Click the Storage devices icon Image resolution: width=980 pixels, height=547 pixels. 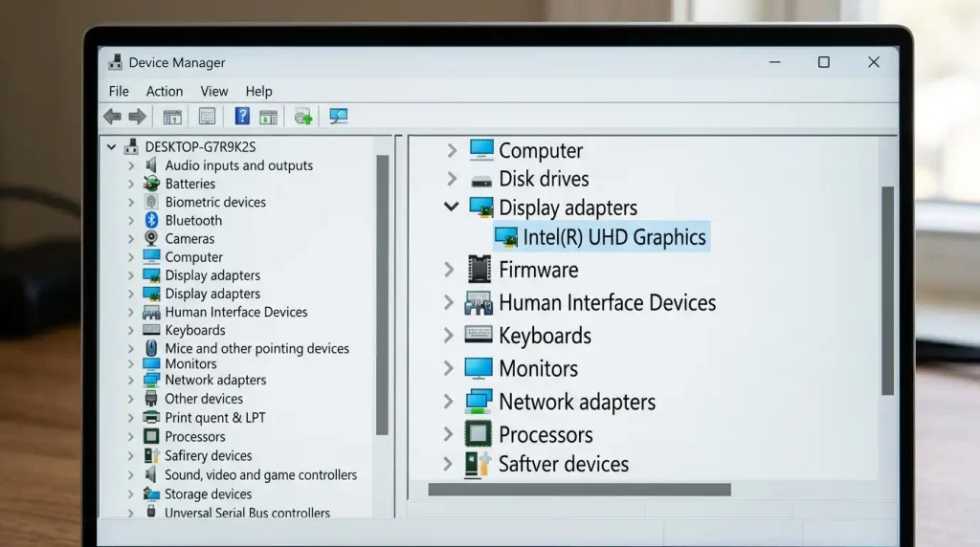151,493
